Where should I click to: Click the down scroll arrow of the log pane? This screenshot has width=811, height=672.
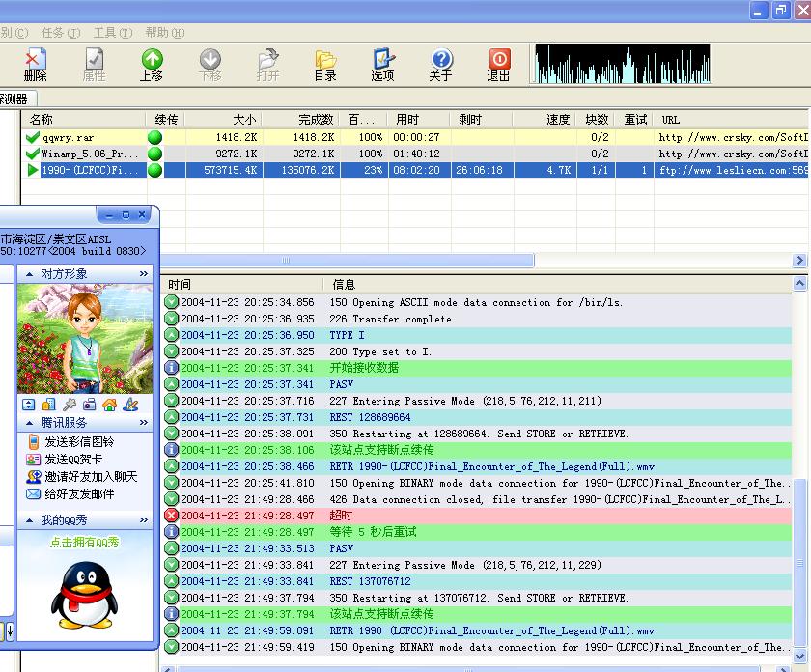tap(799, 656)
